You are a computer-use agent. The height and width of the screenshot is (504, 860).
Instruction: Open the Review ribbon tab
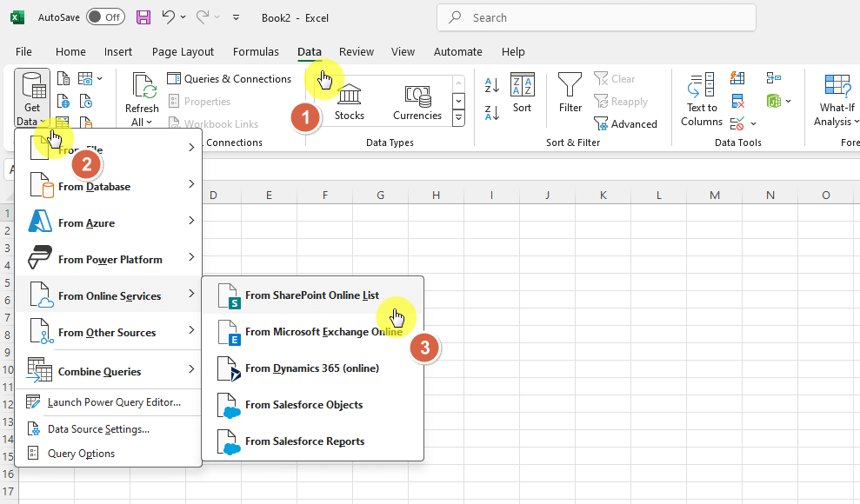(356, 51)
